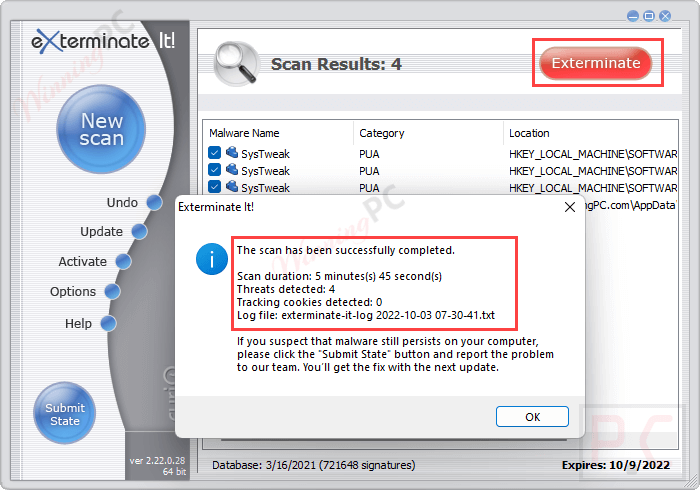Click the 'Tracking cookies detected: 0' line
The image size is (700, 490).
point(309,302)
